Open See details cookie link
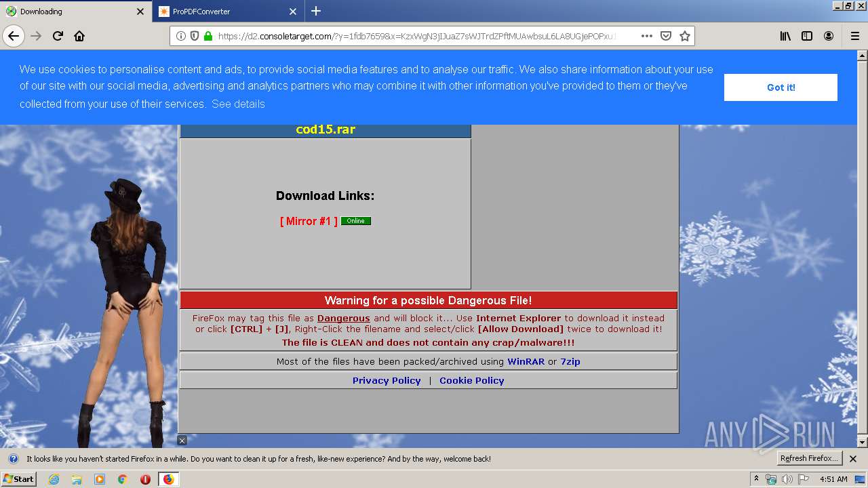The image size is (868, 488). (x=238, y=104)
